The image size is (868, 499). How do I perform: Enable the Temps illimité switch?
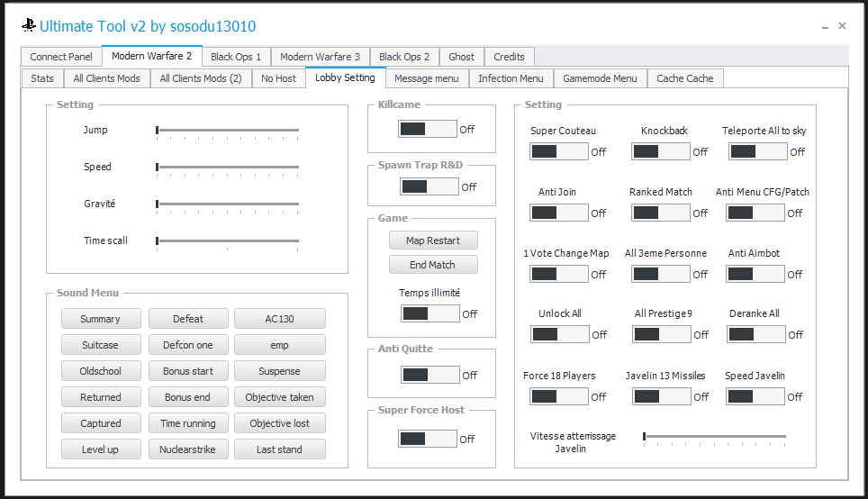point(430,314)
